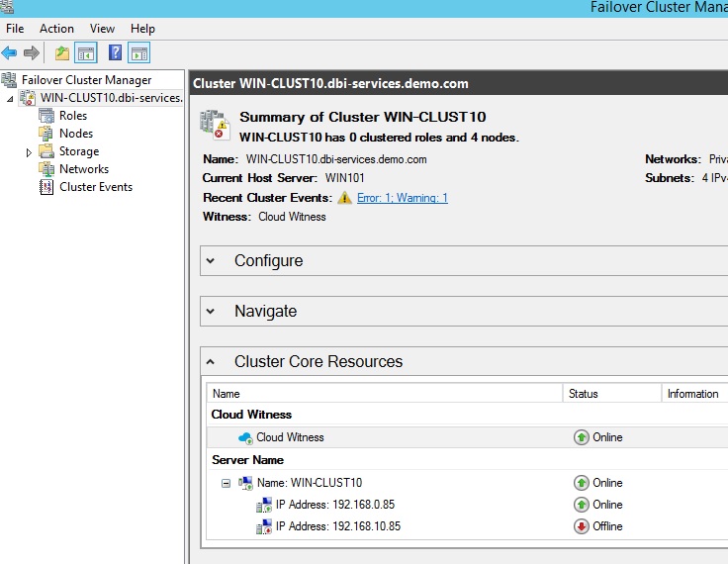Sort by the Information column header
The image size is (728, 564).
[x=694, y=394]
